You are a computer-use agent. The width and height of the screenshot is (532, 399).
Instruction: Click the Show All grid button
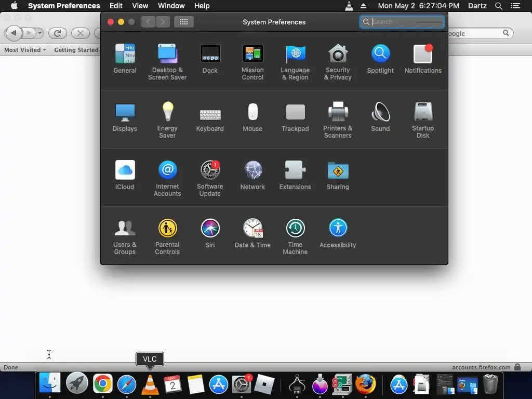click(183, 22)
